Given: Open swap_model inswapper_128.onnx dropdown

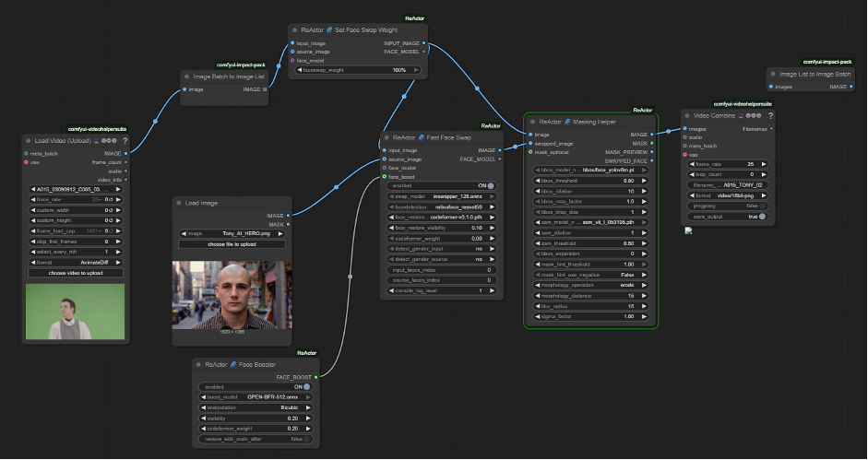Looking at the screenshot, I should click(x=442, y=196).
